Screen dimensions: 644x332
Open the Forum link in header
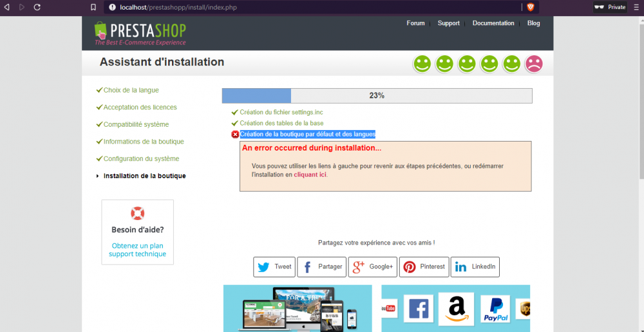click(415, 23)
